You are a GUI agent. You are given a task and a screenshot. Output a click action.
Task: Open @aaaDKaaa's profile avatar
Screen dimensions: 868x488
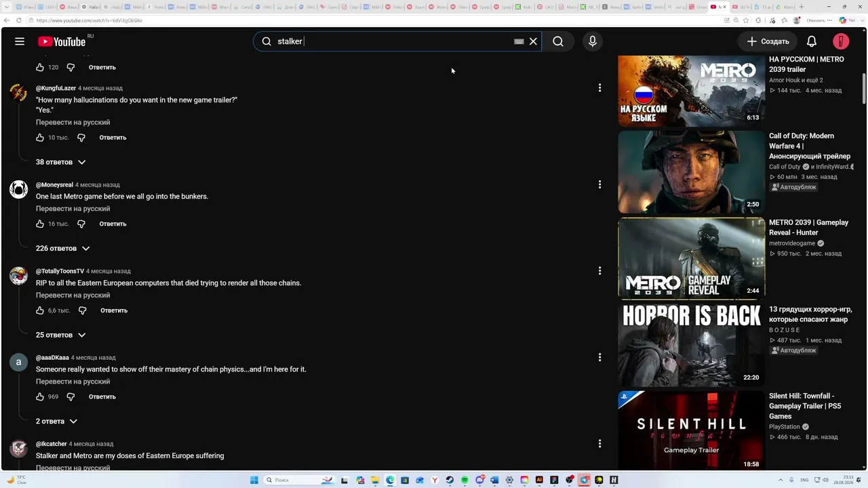[18, 362]
